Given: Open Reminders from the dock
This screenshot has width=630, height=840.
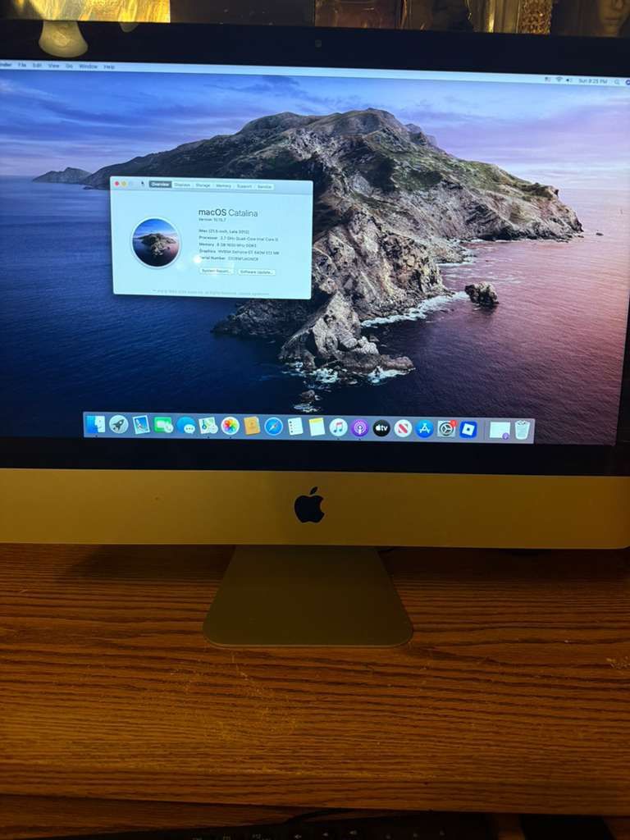Looking at the screenshot, I should click(295, 427).
